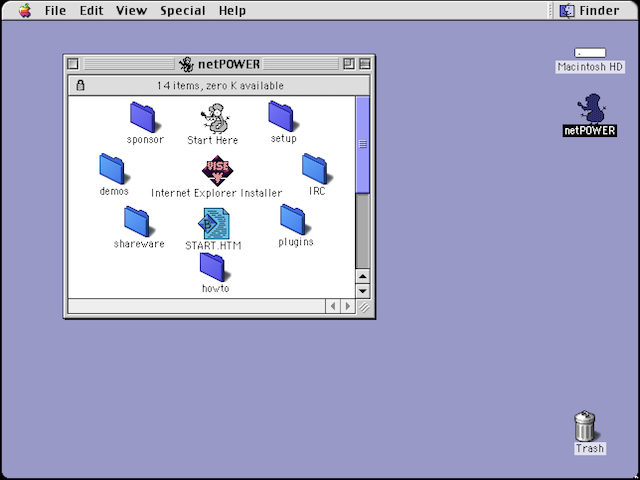Viewport: 640px width, 480px height.
Task: Click the 'Macintosh HD' label
Action: click(x=590, y=67)
